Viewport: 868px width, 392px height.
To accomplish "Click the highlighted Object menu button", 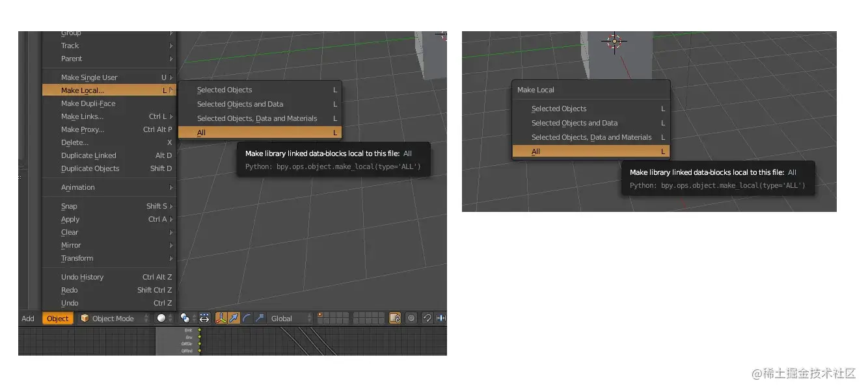I will (x=57, y=319).
